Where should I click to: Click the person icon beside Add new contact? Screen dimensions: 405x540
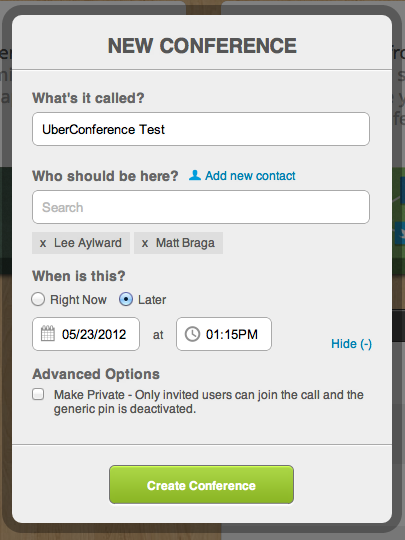tap(195, 175)
